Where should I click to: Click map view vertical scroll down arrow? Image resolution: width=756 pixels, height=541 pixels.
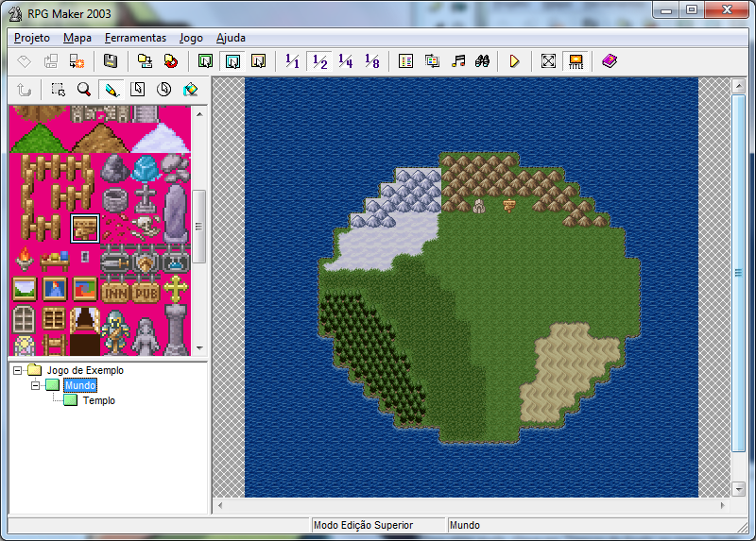coord(739,489)
